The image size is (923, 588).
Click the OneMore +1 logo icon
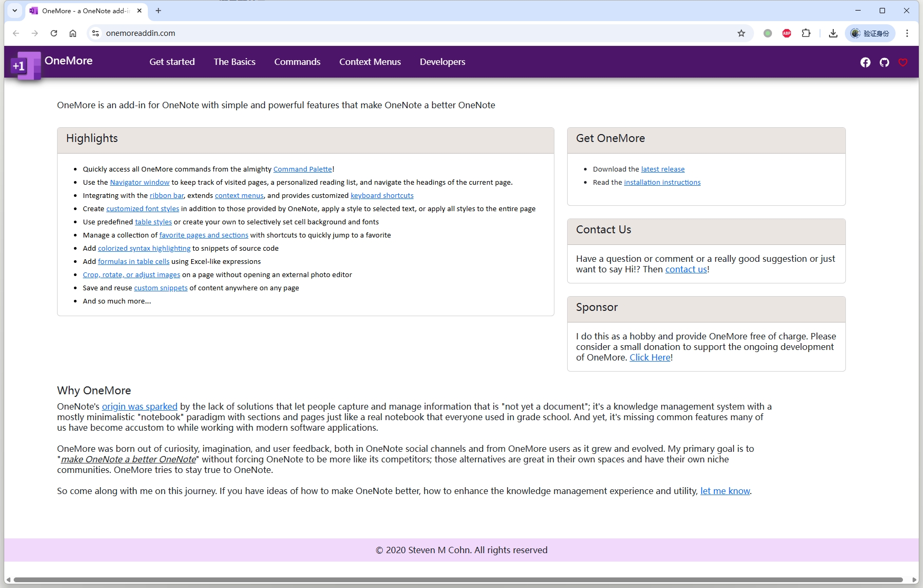click(26, 66)
